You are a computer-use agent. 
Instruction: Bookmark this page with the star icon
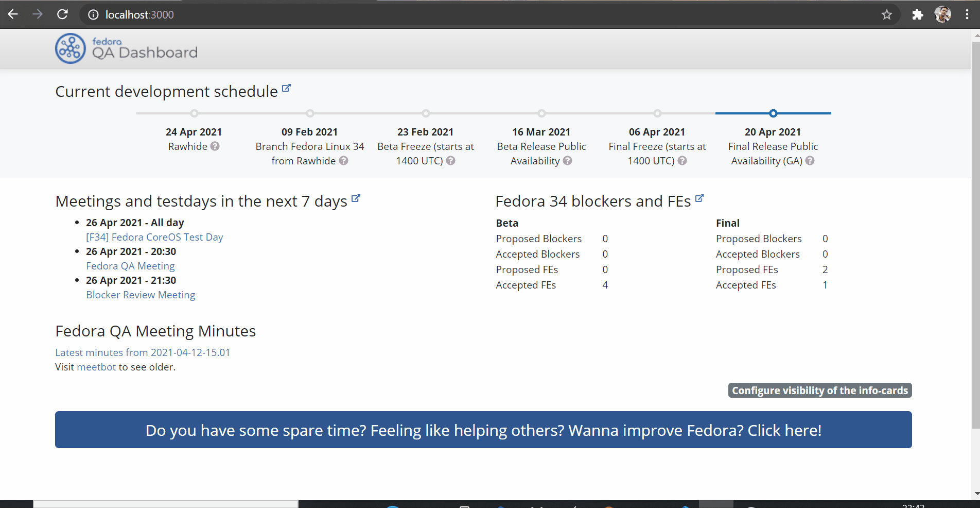coord(886,15)
